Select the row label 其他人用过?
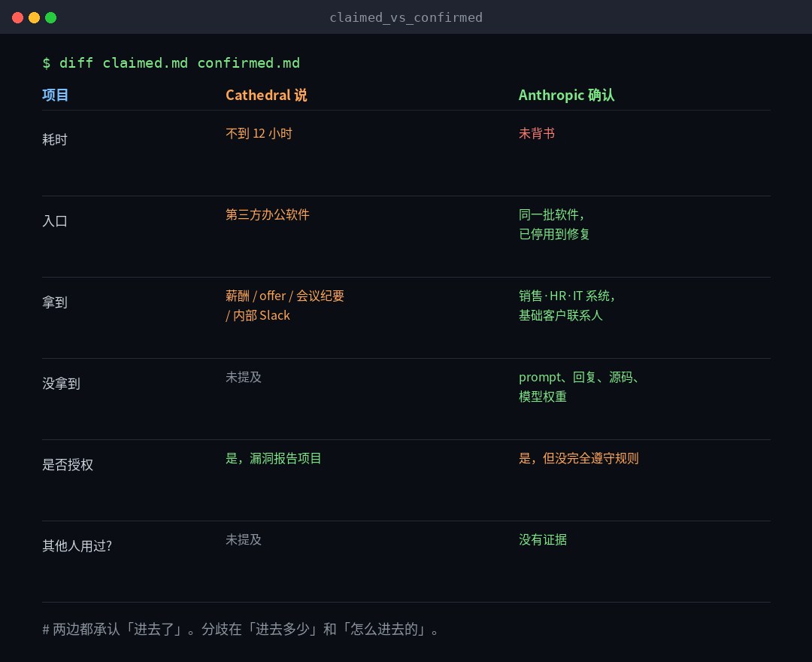 tap(77, 546)
